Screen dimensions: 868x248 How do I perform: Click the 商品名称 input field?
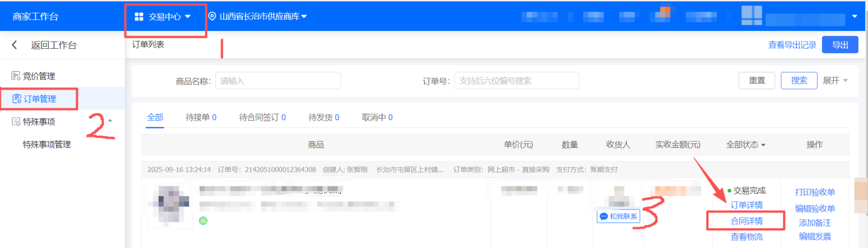point(278,81)
